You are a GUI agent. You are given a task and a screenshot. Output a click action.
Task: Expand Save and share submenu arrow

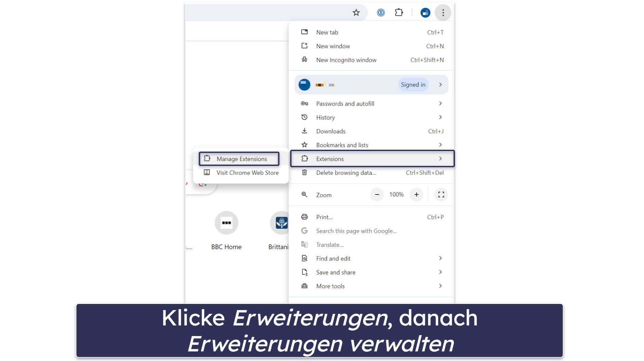(x=441, y=272)
